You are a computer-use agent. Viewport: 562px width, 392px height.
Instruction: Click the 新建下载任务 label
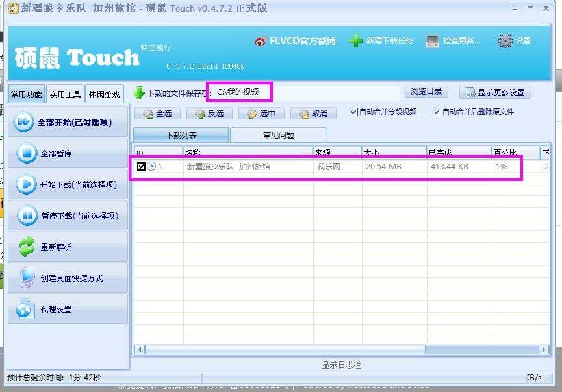390,41
